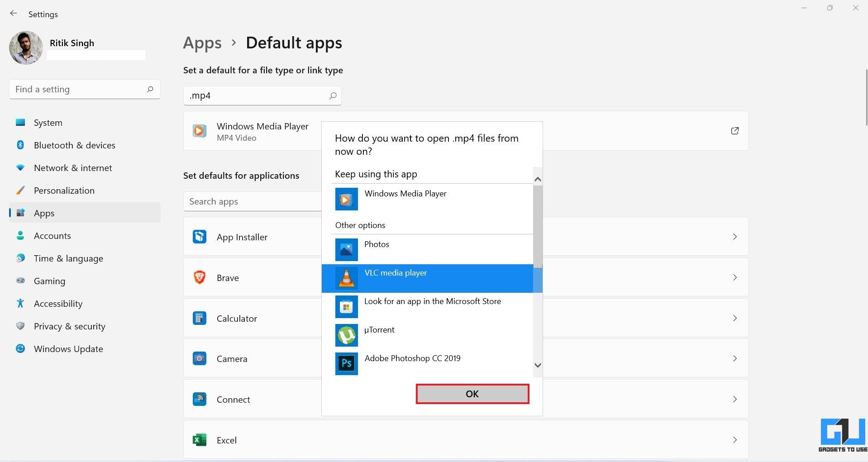
Task: Open Network & internet settings
Action: (x=85, y=168)
